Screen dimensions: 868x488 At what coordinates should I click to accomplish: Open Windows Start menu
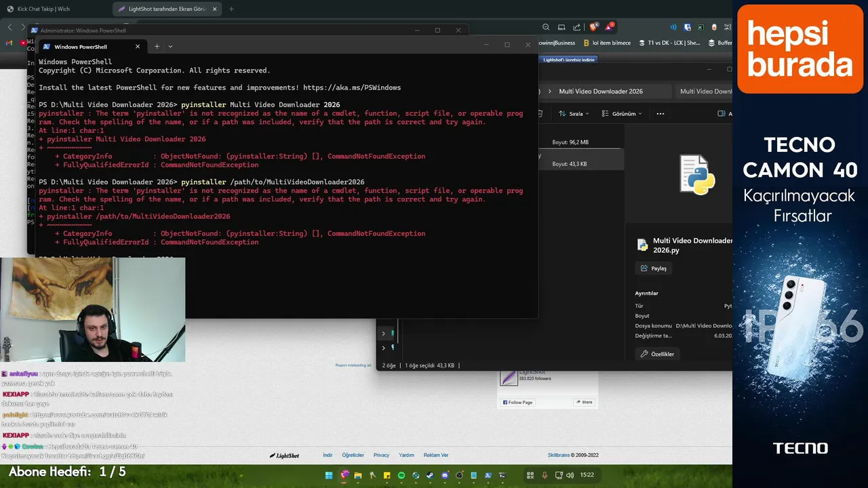point(329,476)
